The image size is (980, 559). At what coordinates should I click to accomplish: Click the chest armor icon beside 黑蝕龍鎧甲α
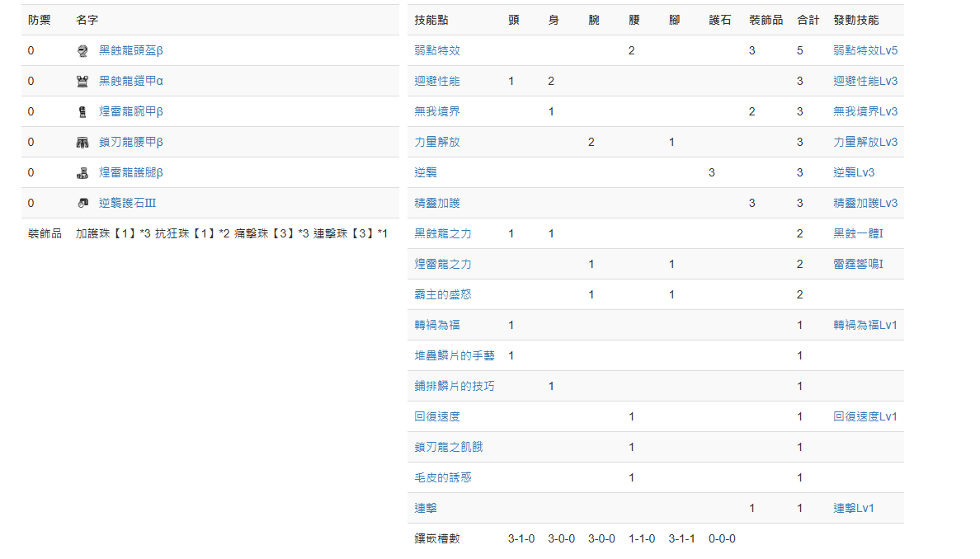[x=82, y=81]
